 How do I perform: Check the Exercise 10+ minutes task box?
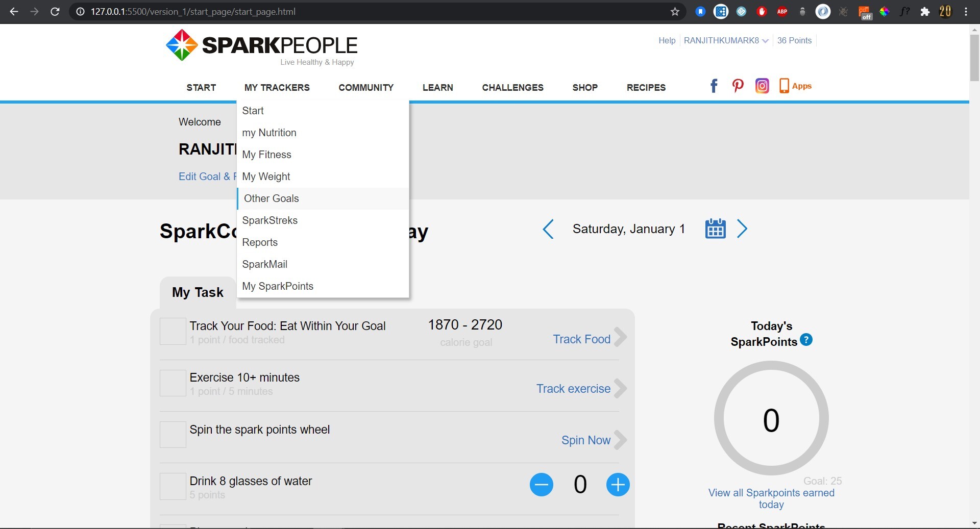pyautogui.click(x=173, y=383)
